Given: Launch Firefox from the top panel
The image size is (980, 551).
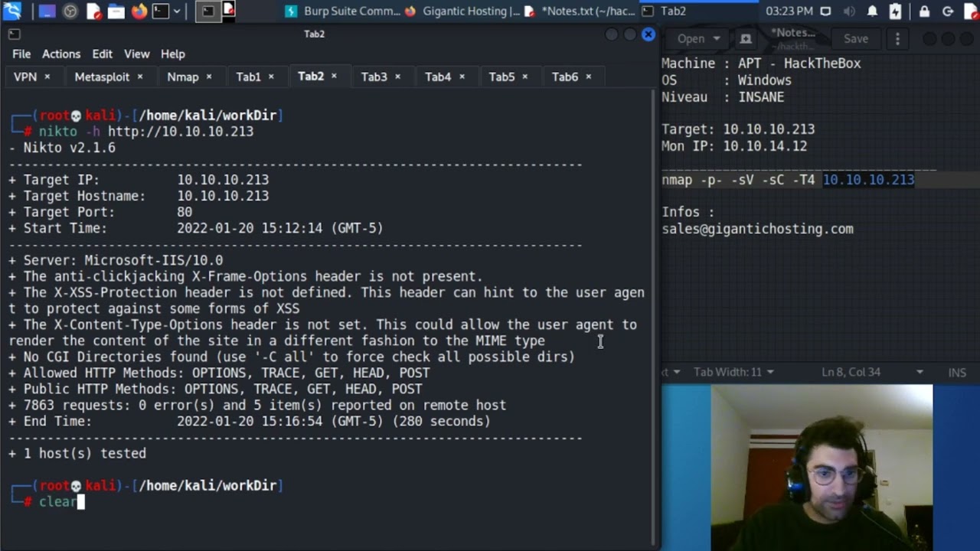Looking at the screenshot, I should pos(139,11).
